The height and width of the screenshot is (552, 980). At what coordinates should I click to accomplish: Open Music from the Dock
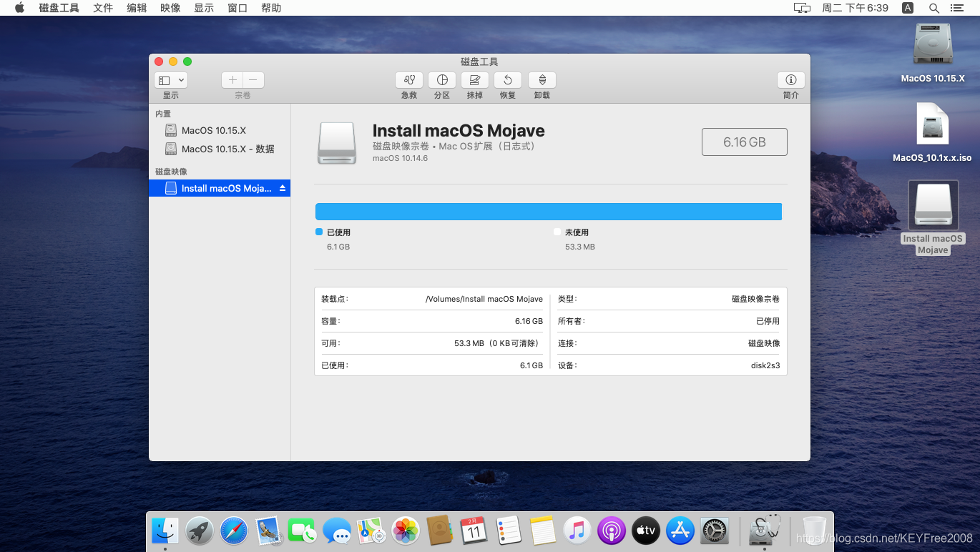[577, 531]
